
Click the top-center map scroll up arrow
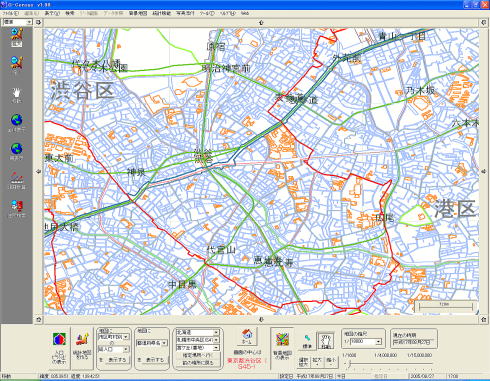[x=261, y=23]
